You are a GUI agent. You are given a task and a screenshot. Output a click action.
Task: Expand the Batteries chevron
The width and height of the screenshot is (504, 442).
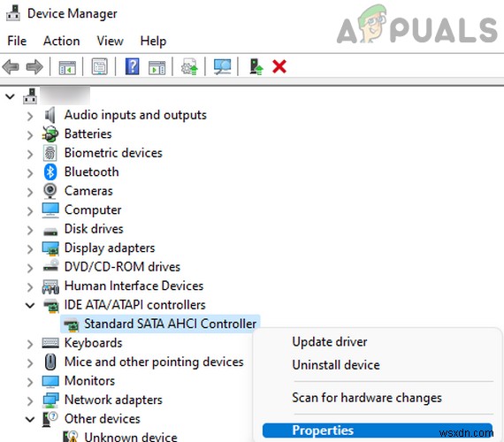[30, 135]
